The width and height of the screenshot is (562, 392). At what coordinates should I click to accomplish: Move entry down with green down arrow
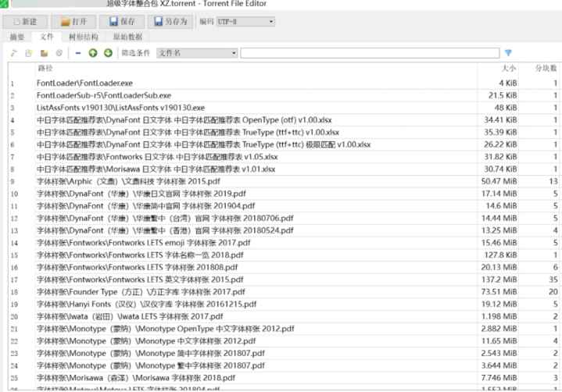pos(108,53)
